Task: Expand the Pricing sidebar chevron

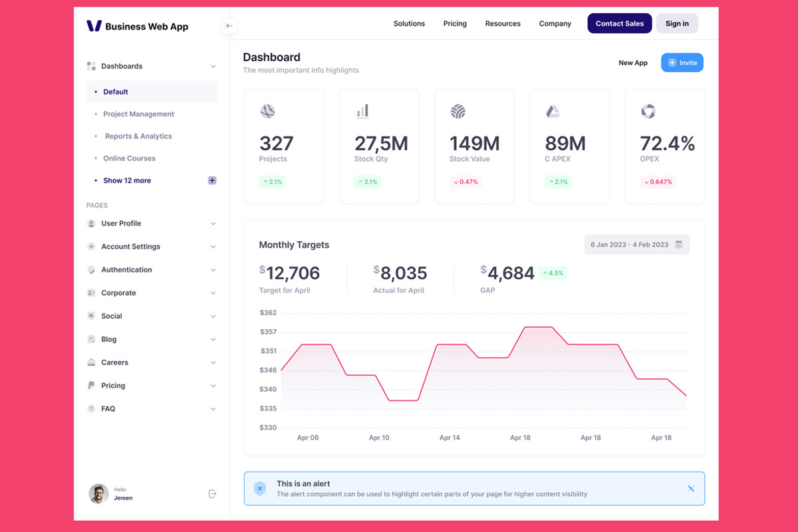Action: pos(213,386)
